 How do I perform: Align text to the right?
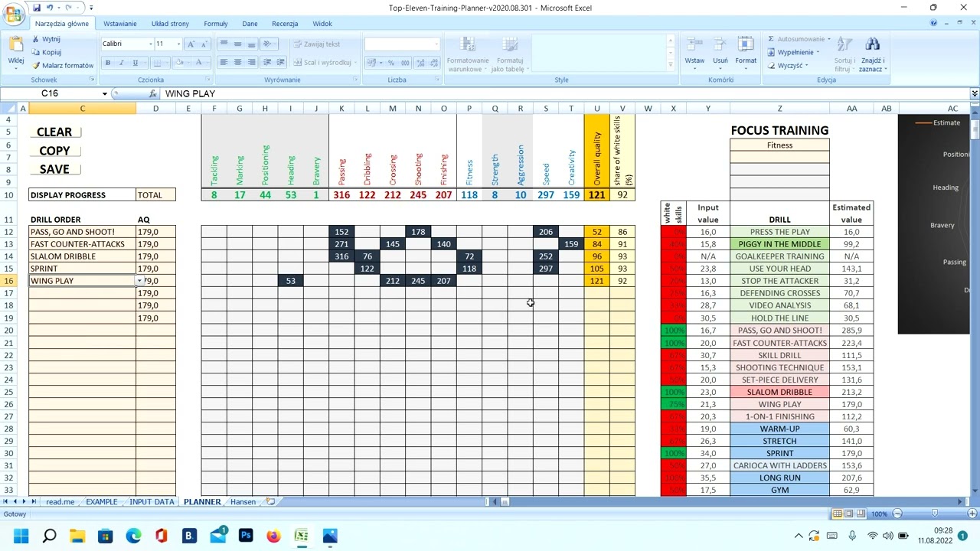point(251,62)
